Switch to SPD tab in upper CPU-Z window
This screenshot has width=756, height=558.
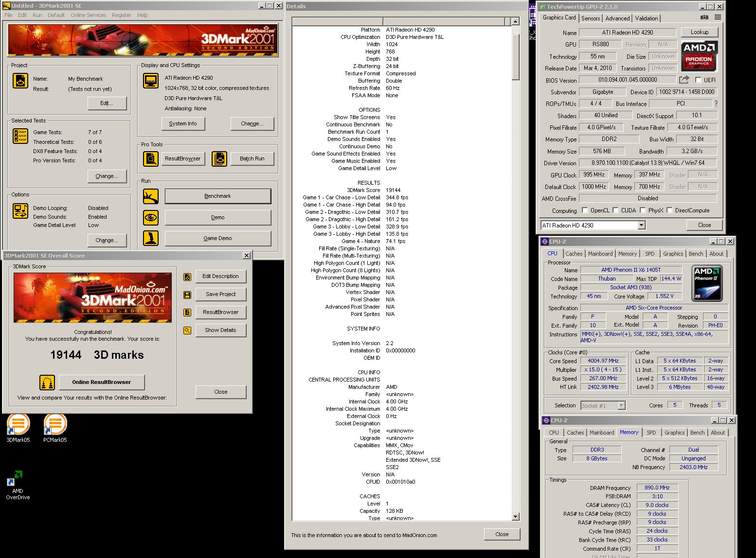pos(650,254)
